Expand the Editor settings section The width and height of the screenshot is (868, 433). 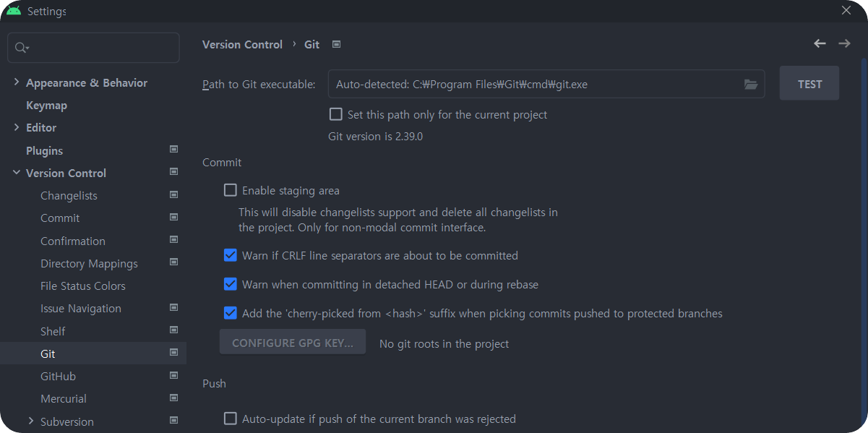(x=17, y=127)
